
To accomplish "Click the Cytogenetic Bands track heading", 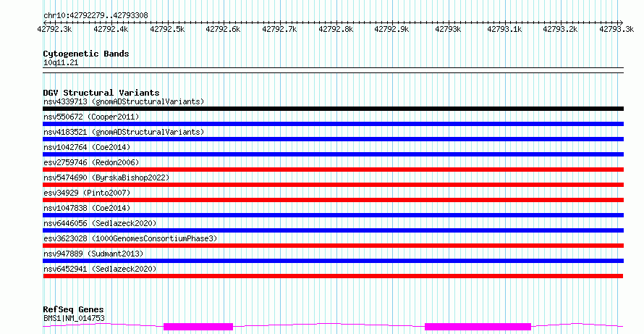I will [86, 54].
